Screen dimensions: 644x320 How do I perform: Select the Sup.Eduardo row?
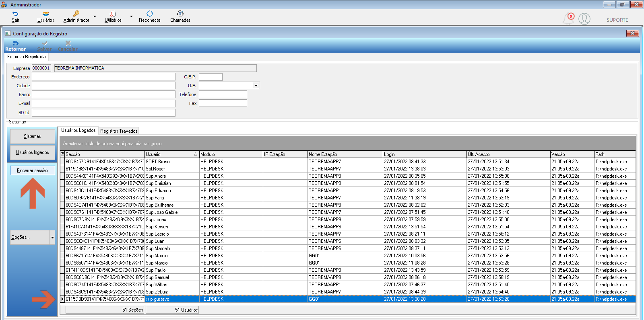348,191
